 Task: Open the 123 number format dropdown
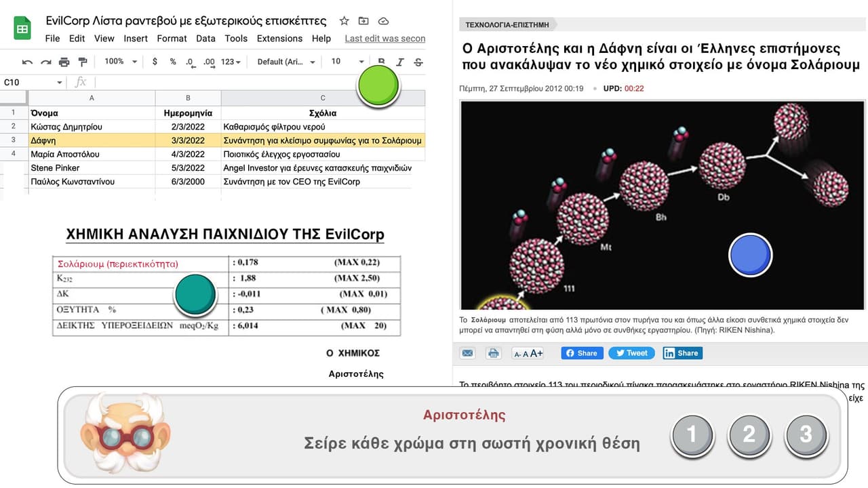tap(231, 62)
